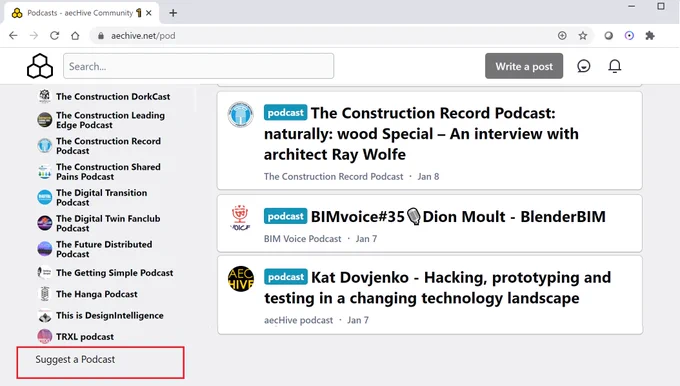
Task: Open The Construction Record Podcast sidebar link
Action: click(x=108, y=146)
